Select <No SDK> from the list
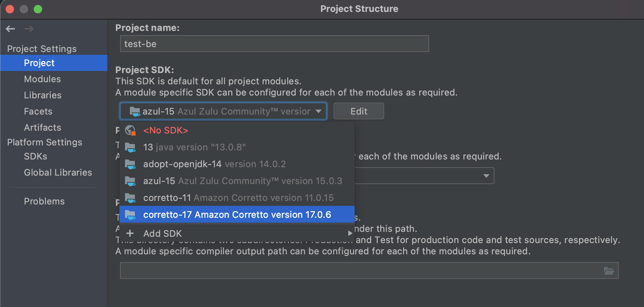644x307 pixels. tap(237, 130)
